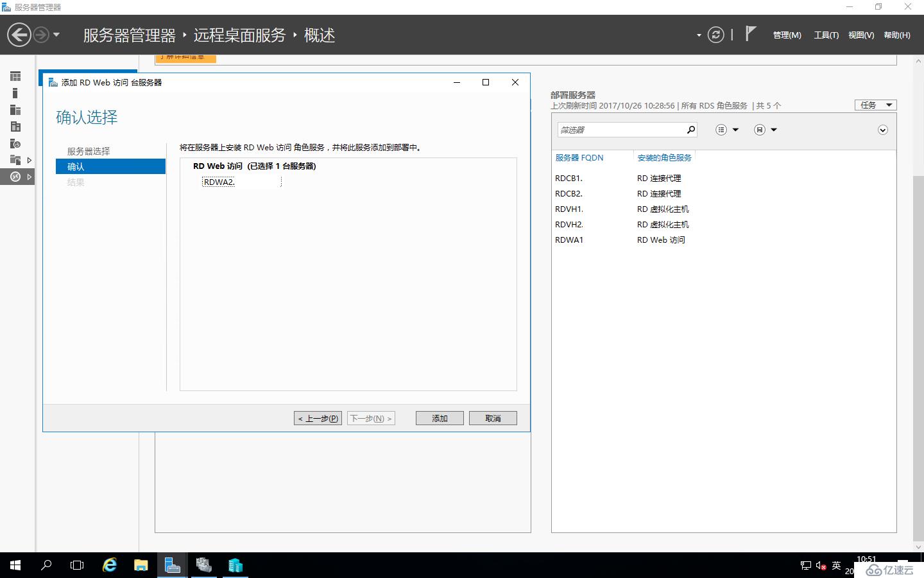The image size is (924, 578).
Task: Expand dropdown arrow beside the refresh icon
Action: pyautogui.click(x=699, y=35)
